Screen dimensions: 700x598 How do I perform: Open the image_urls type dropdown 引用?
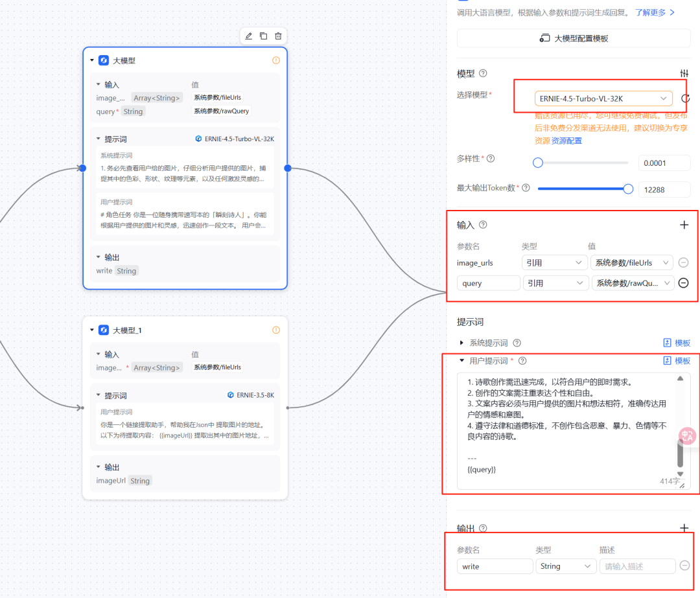554,263
